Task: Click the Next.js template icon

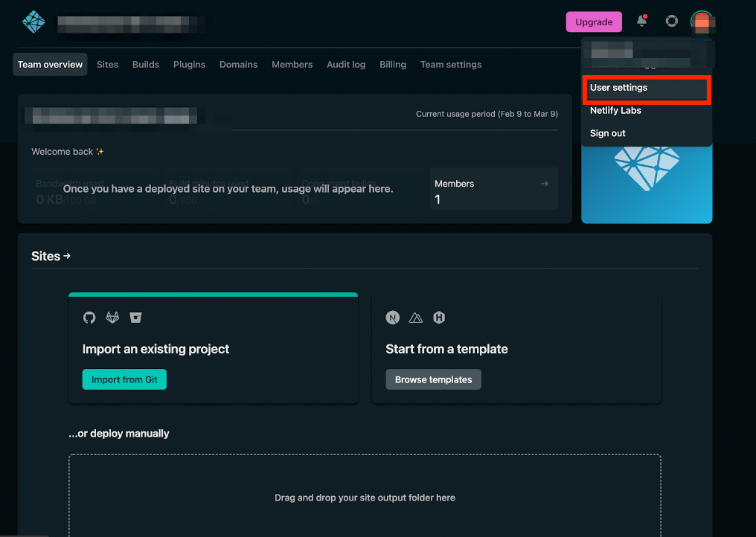Action: [393, 318]
